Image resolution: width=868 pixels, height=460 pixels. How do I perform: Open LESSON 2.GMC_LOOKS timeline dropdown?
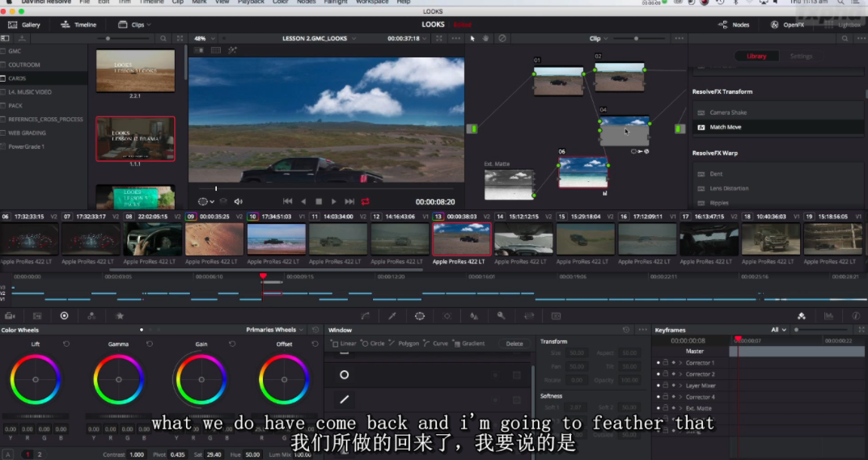click(x=319, y=38)
